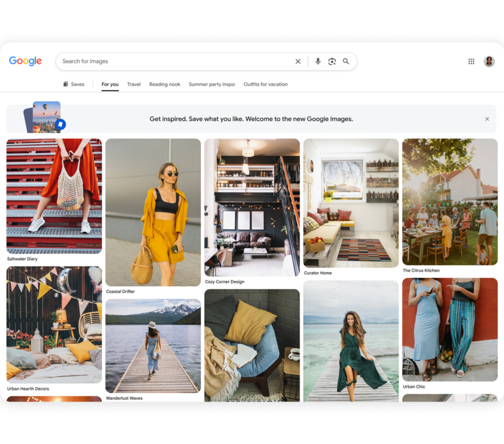Switch to the Travel tab
Screen dimensions: 504x444
pos(134,84)
